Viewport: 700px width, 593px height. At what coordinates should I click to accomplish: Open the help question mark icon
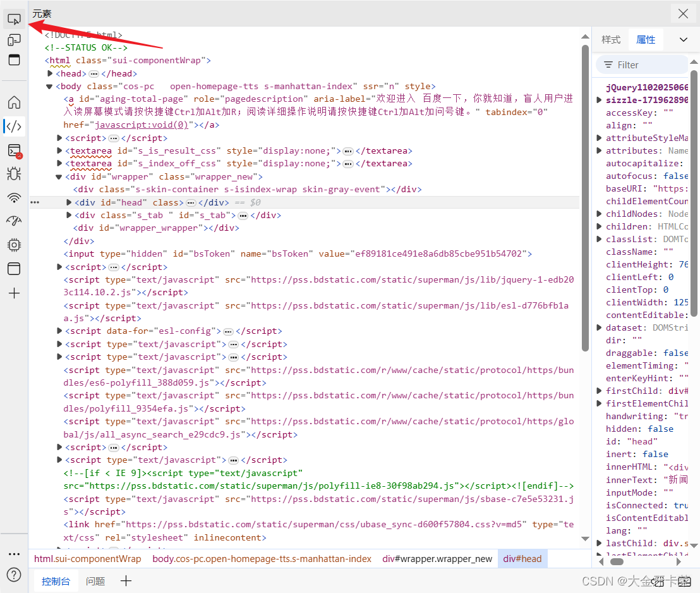point(15,575)
